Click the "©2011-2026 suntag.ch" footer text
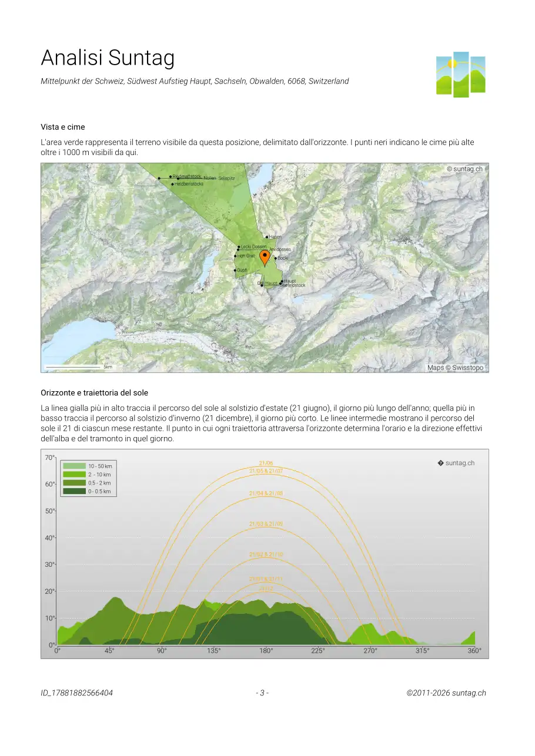Screen dimensions: 535x756 point(446,693)
